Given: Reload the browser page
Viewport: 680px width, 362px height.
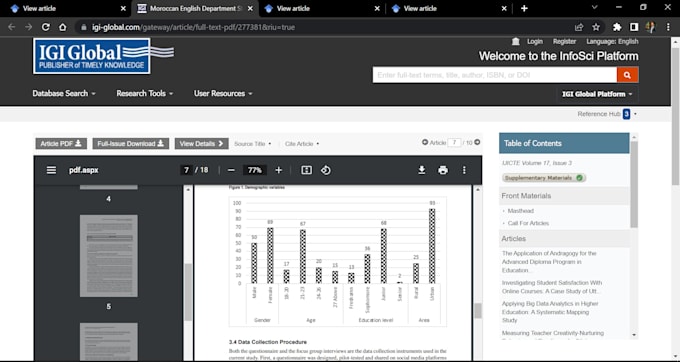Looking at the screenshot, I should pos(46,27).
